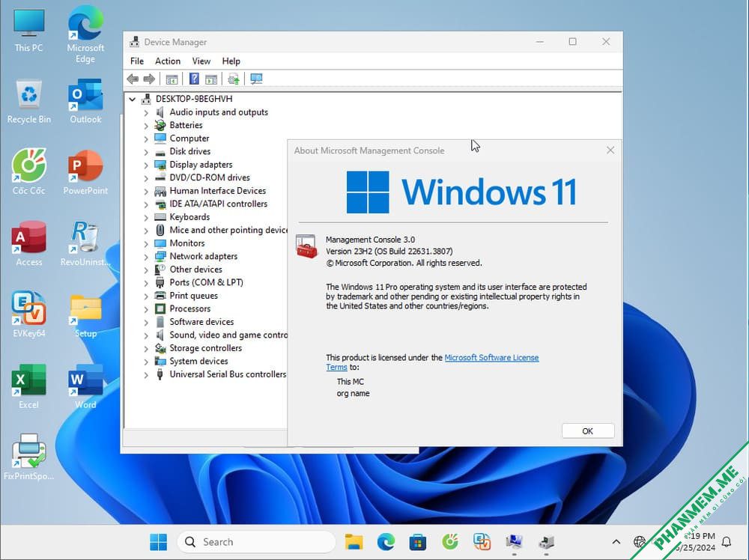The image size is (749, 560).
Task: Select the Print queues tree item
Action: [x=193, y=296]
